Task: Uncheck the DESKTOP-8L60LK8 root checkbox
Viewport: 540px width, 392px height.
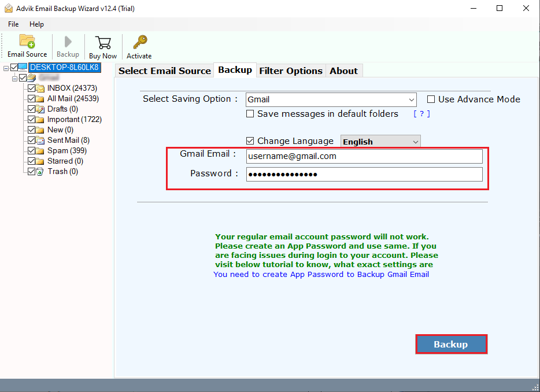Action: tap(14, 67)
